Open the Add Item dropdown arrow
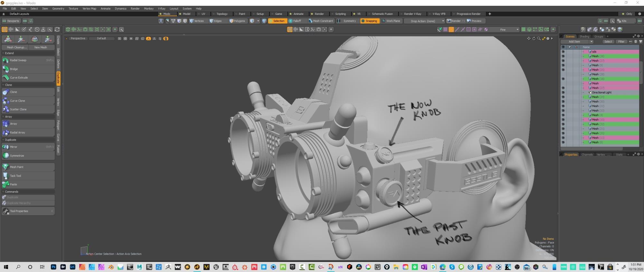Screen dimensions: 644x272 click(591, 42)
